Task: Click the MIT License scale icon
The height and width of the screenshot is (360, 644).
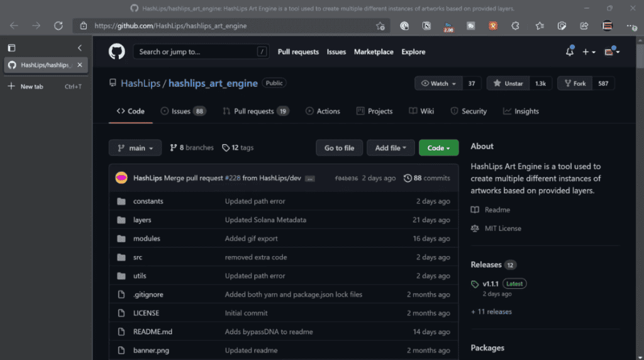Action: click(475, 228)
